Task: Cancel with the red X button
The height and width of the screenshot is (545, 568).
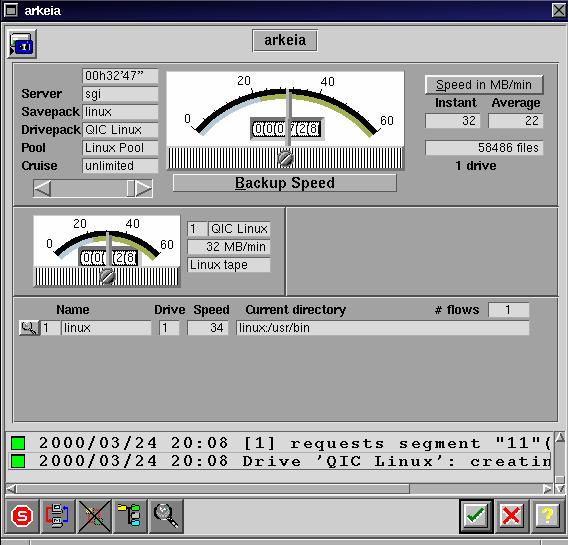Action: pyautogui.click(x=511, y=516)
